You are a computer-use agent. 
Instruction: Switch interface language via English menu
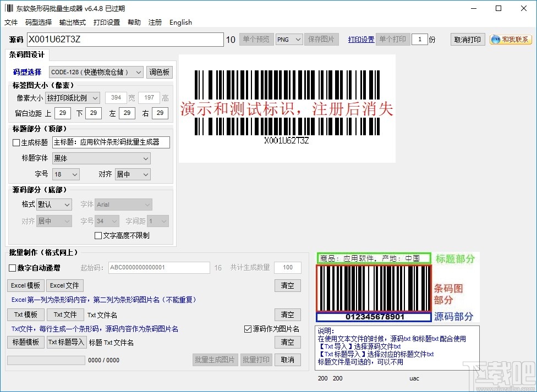point(180,23)
